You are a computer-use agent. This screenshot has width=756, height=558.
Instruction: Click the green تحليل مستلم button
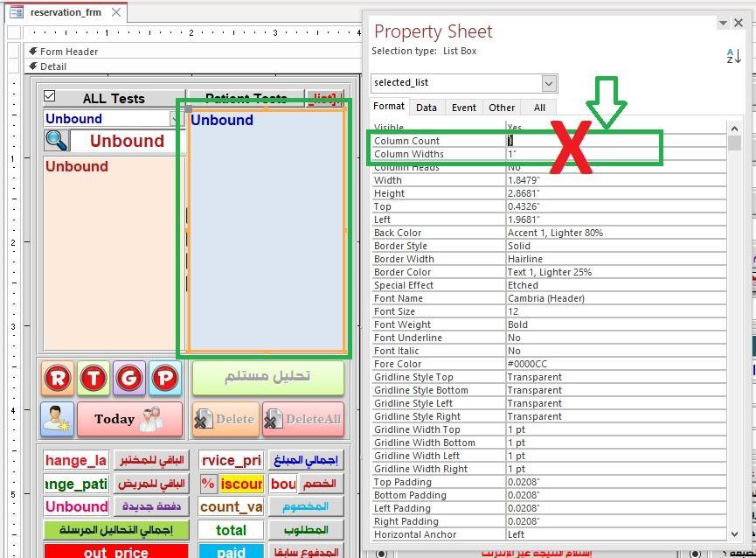tap(268, 378)
